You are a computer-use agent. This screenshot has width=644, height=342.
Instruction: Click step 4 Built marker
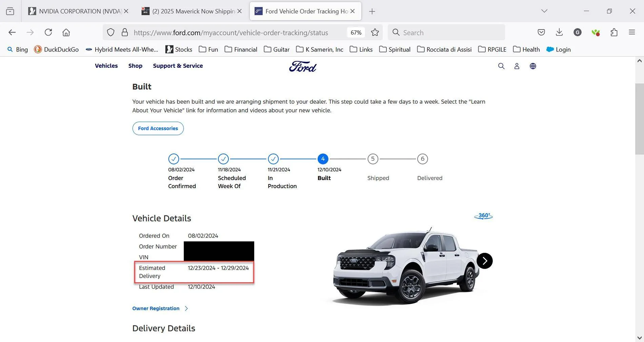pos(323,159)
